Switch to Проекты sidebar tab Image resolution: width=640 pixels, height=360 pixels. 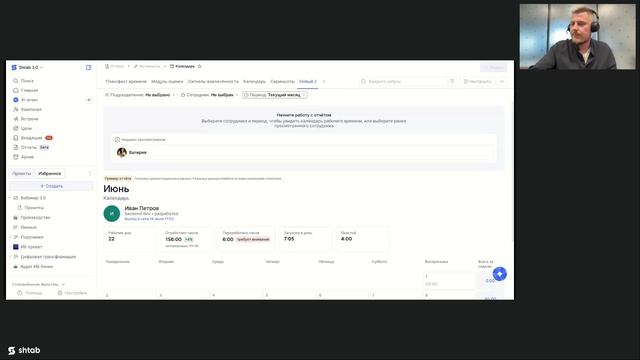coord(22,173)
